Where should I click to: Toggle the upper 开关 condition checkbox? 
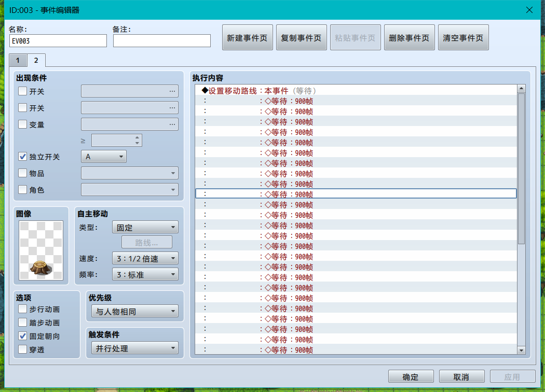point(23,91)
